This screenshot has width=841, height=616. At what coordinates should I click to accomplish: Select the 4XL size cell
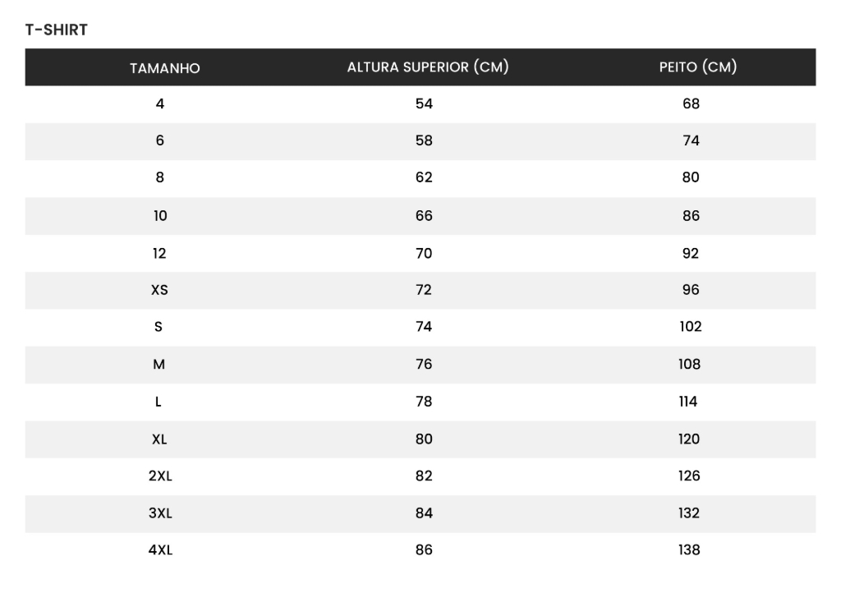(160, 550)
